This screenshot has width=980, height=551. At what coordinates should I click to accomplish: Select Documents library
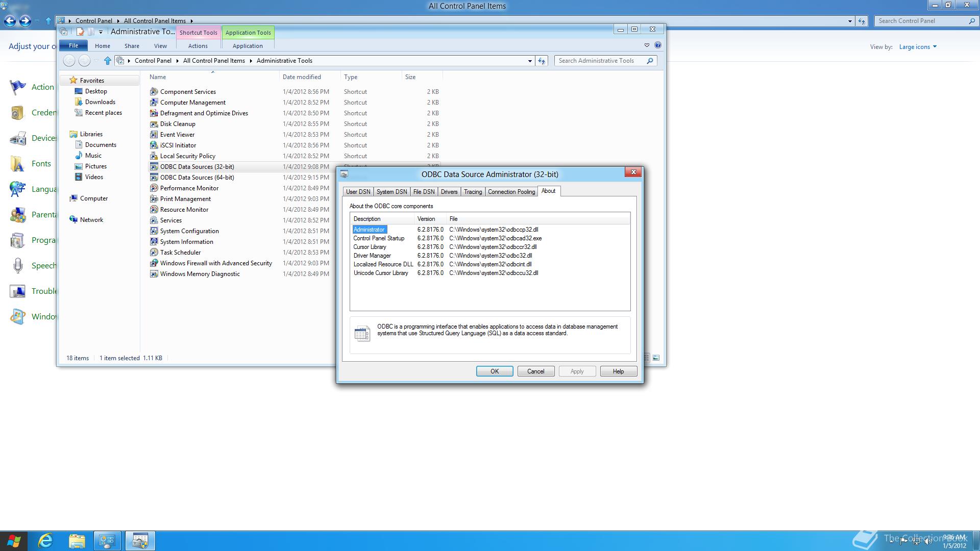(x=101, y=145)
